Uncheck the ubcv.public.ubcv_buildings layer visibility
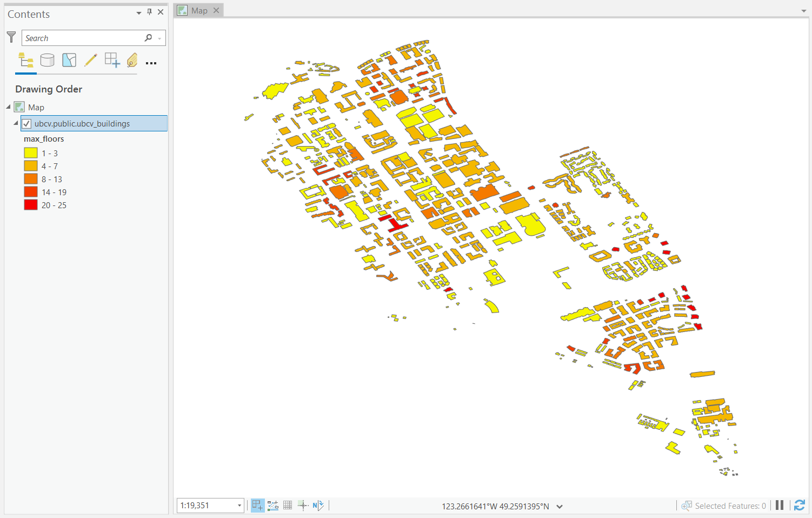 26,124
